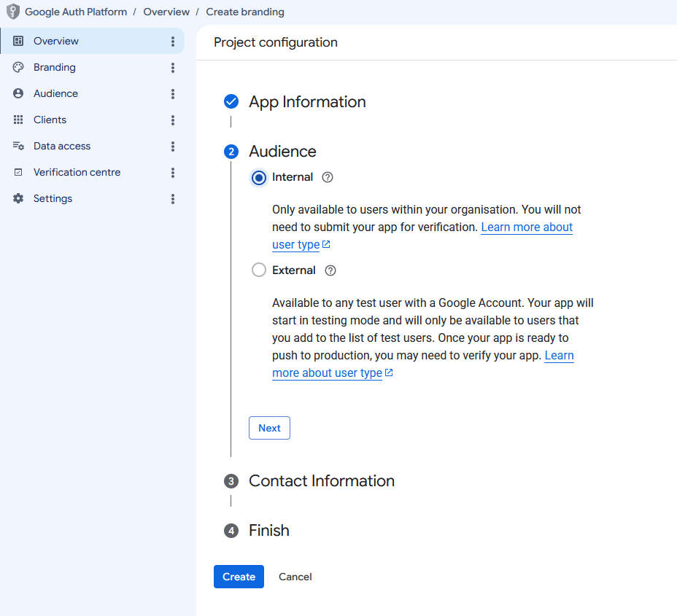
Task: Open the Branding sidebar item
Action: coord(93,67)
